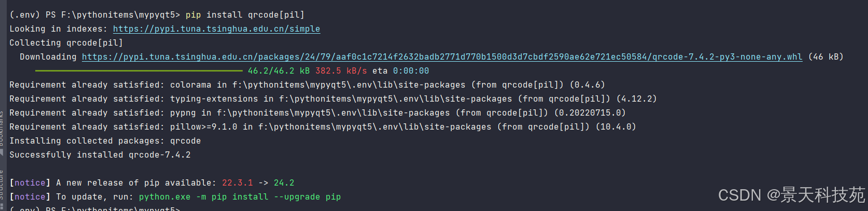Click the red 22.3.1 pip version
Viewport: 868px width, 211px height.
point(237,183)
